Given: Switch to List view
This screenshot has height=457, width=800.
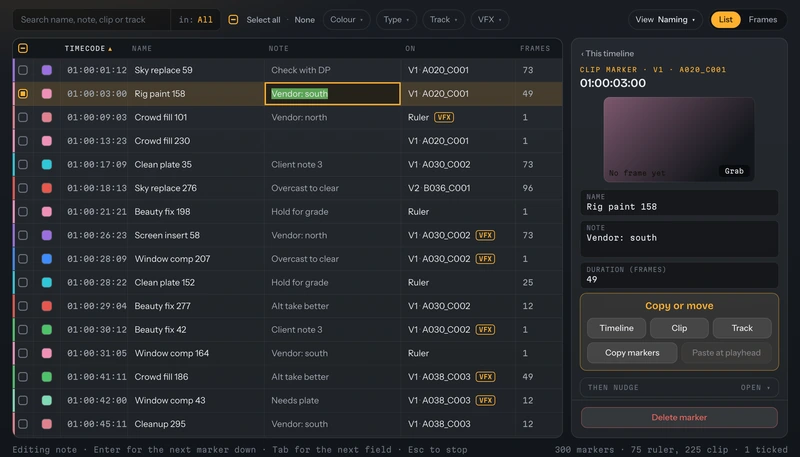Looking at the screenshot, I should (726, 20).
